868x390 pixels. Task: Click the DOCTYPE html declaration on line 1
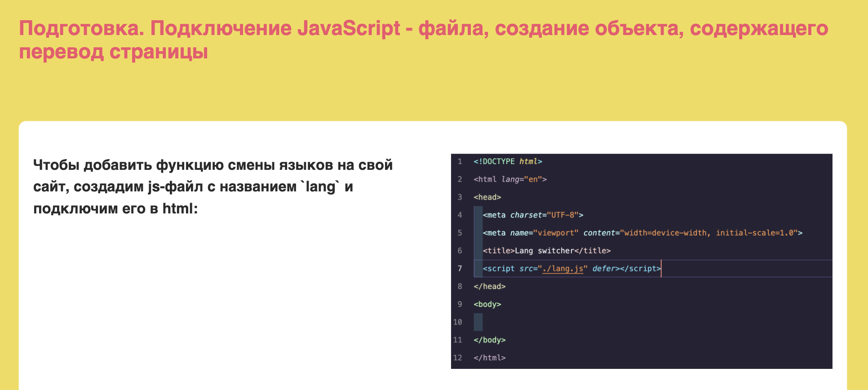(x=508, y=161)
